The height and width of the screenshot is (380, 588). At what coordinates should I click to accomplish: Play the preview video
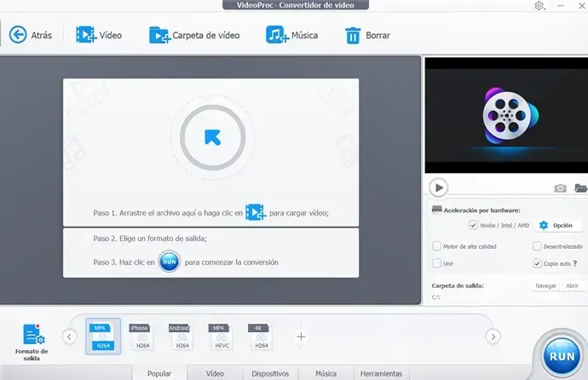point(438,187)
